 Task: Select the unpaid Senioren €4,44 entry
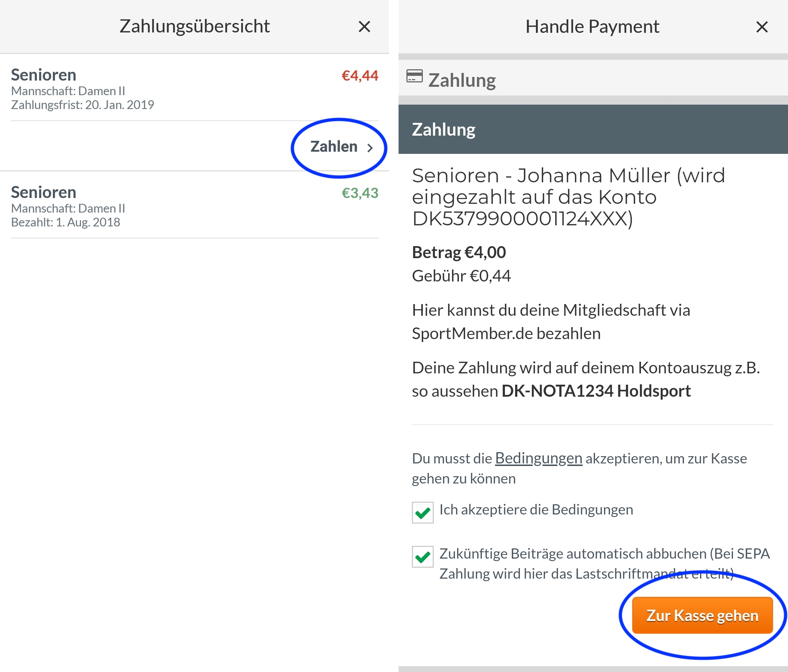tap(194, 88)
